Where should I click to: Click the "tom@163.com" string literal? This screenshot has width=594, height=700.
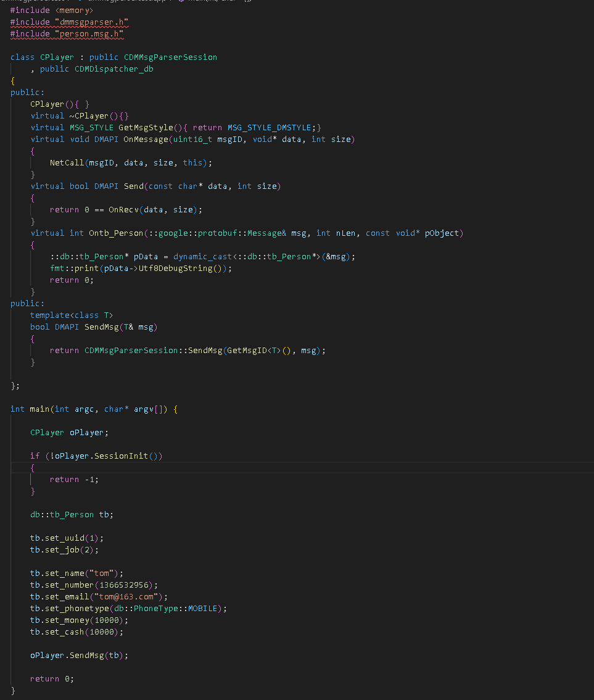[126, 597]
